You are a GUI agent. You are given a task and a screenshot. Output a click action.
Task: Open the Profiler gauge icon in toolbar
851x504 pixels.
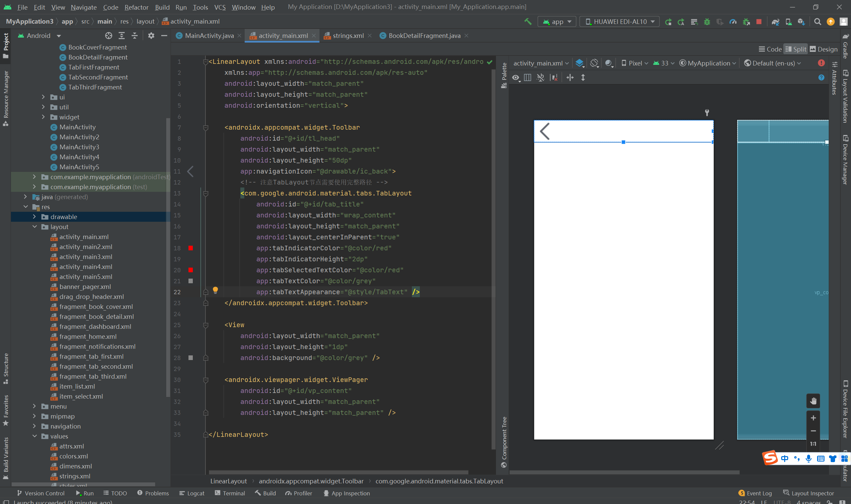(x=733, y=22)
